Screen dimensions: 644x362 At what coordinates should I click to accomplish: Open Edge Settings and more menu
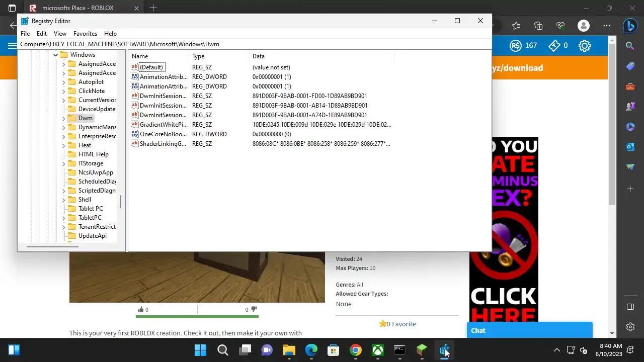(607, 26)
